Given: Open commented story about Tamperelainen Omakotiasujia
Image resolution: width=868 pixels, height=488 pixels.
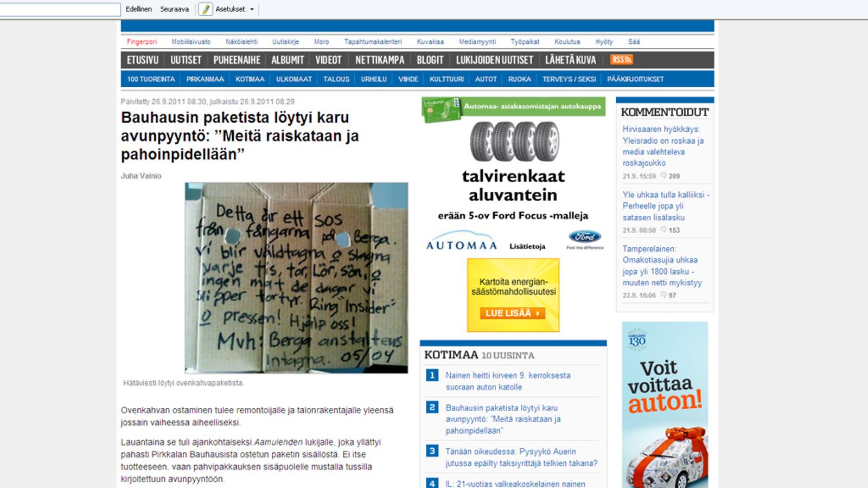Looking at the screenshot, I should pyautogui.click(x=662, y=266).
